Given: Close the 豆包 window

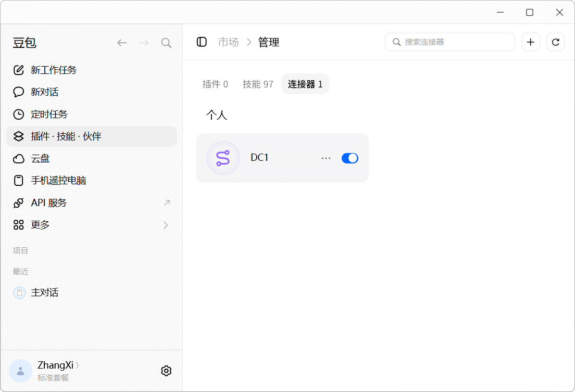Looking at the screenshot, I should tap(559, 12).
